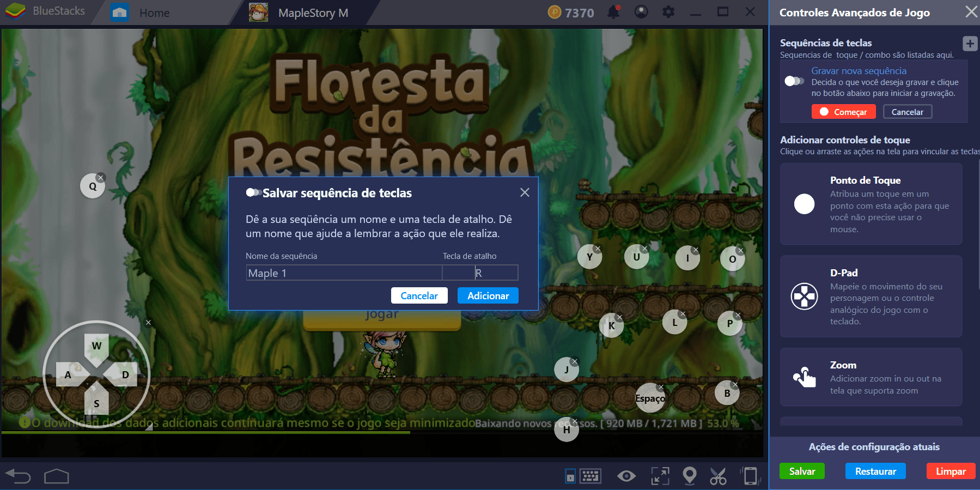Screen dimensions: 980x490
Task: Toggle the Gravar nova sequência switch
Action: coord(794,81)
